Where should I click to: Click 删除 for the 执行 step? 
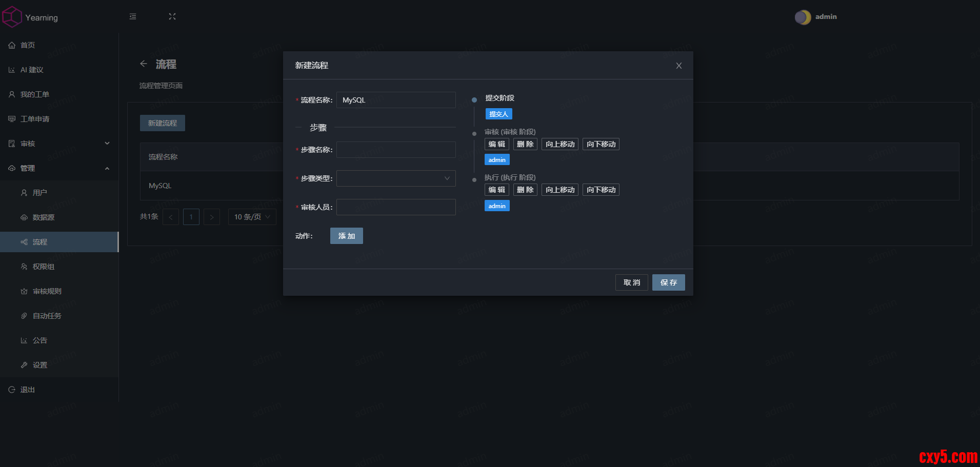tap(525, 190)
